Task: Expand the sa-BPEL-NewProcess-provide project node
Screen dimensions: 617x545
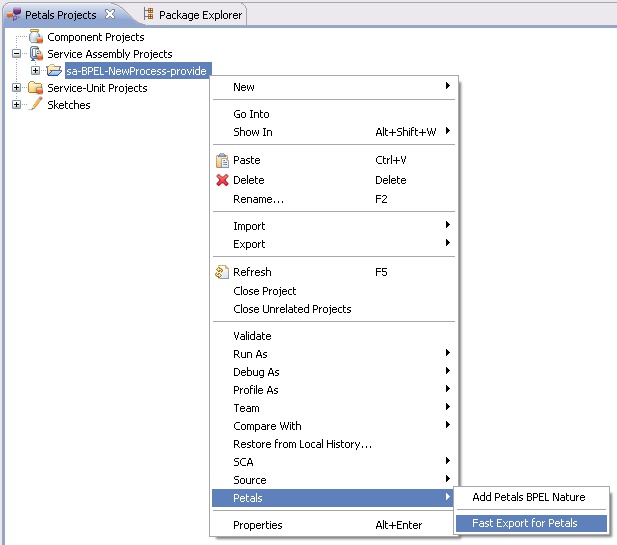Action: [36, 71]
